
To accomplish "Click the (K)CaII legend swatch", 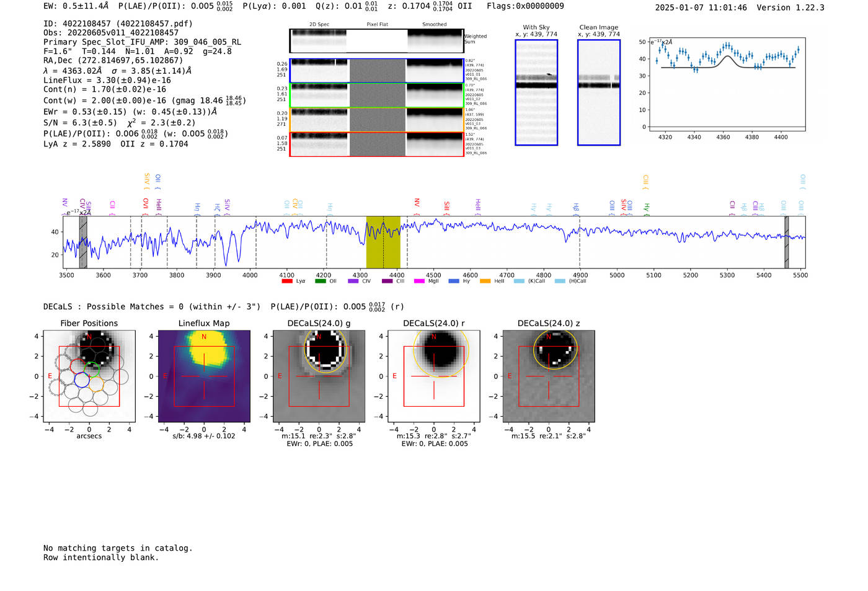I will coord(519,281).
